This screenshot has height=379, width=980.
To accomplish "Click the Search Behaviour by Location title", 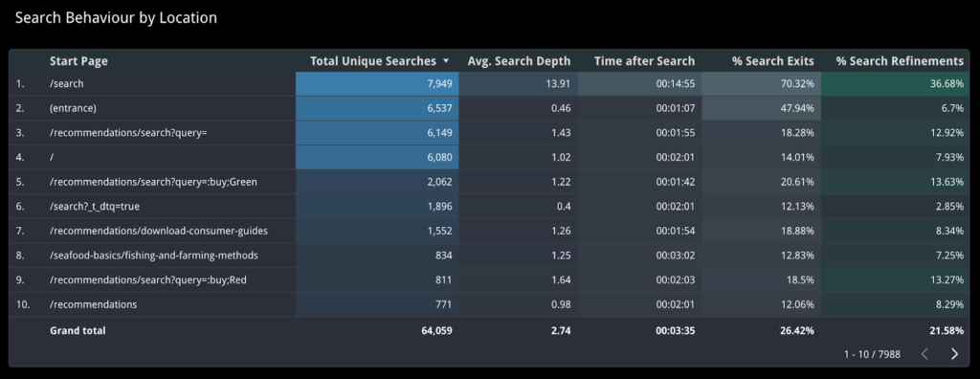I will tap(116, 18).
